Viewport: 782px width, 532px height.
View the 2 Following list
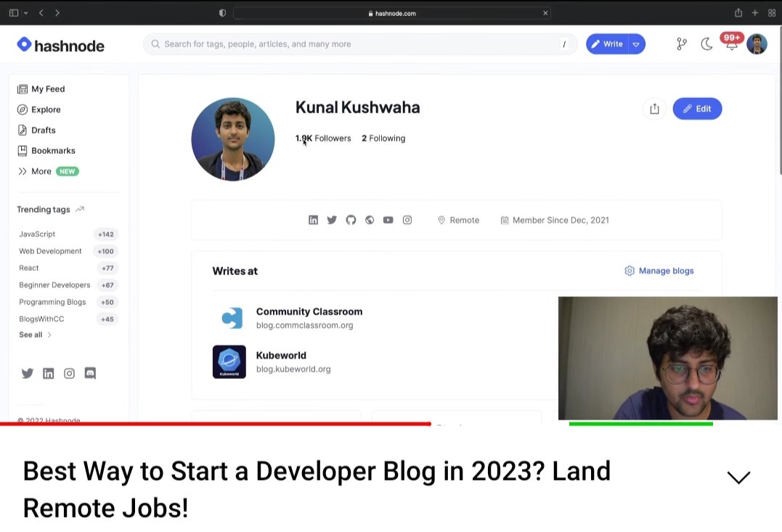coord(383,138)
